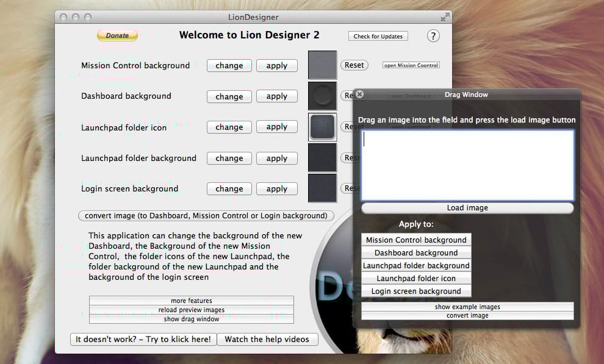This screenshot has height=364, width=604.
Task: Click apply for Launchpad folder icon
Action: point(276,127)
